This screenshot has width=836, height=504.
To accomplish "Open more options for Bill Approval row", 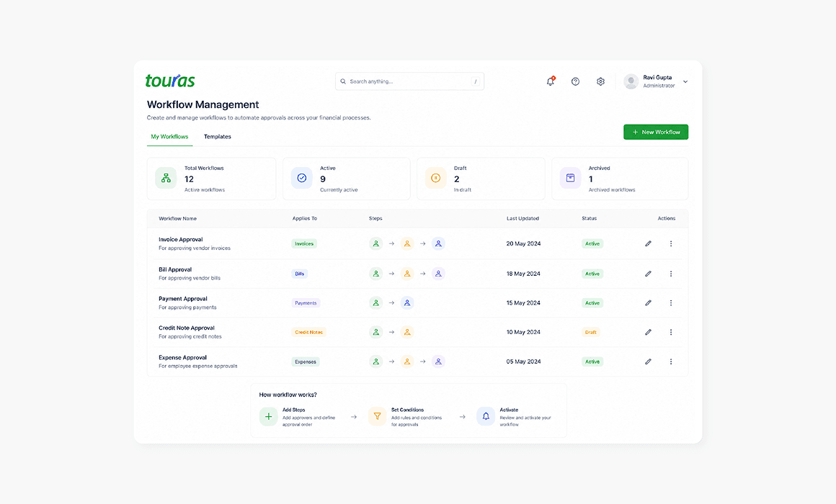I will pos(671,274).
